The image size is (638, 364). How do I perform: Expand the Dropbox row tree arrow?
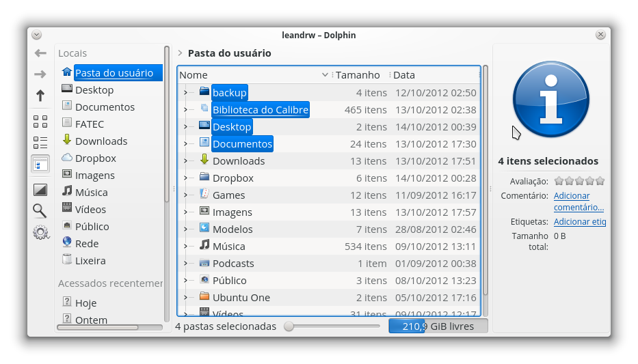click(x=185, y=178)
